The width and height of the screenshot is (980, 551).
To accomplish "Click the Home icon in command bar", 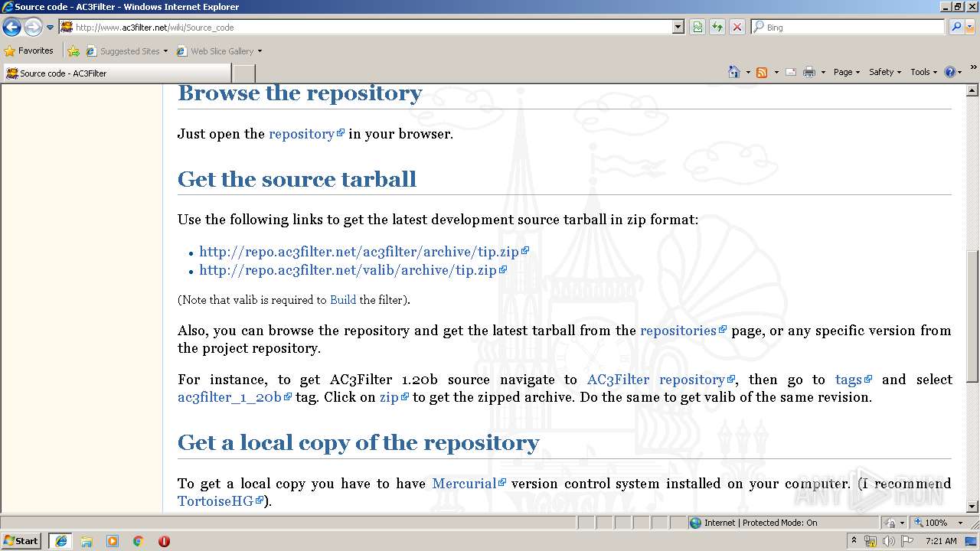I will tap(734, 72).
